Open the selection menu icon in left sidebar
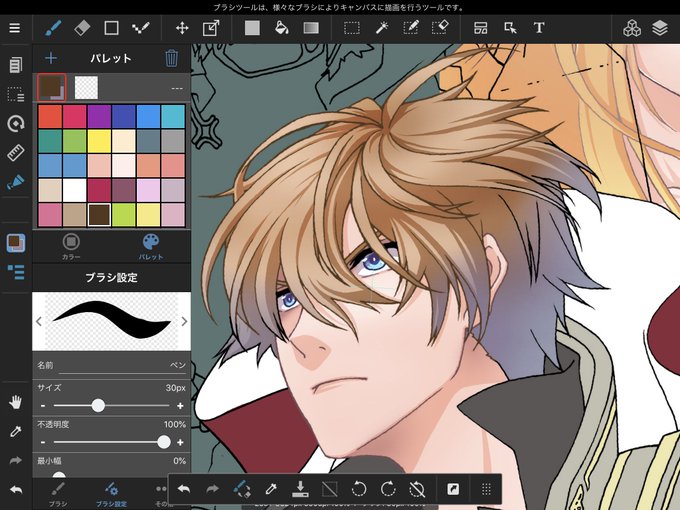Viewport: 680px width, 510px height. [16, 94]
